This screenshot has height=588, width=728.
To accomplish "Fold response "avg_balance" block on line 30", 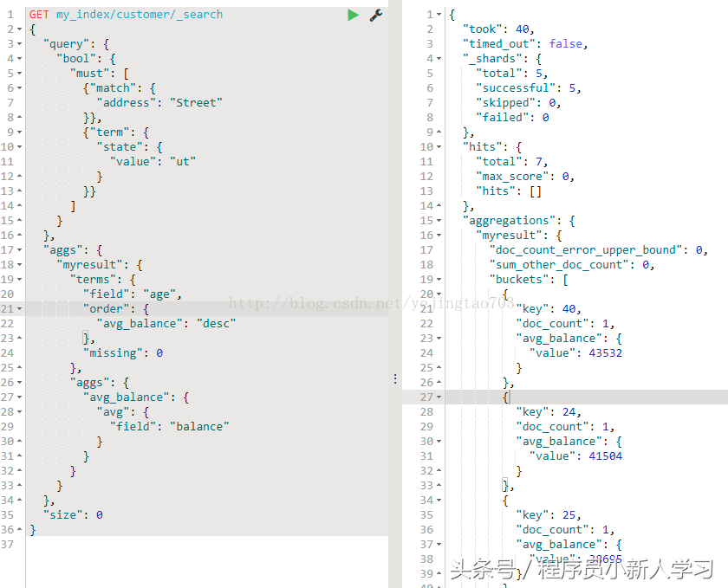I will coord(439,442).
